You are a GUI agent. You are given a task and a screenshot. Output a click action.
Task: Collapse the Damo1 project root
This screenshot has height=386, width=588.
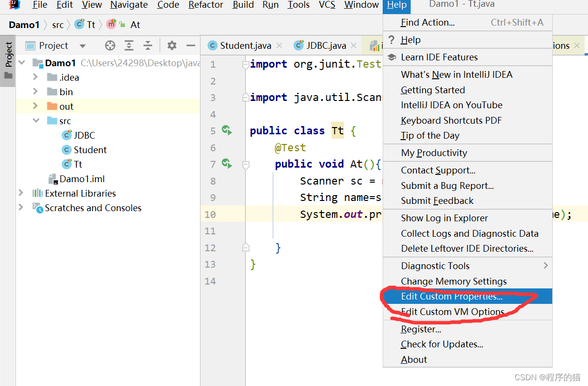coord(21,62)
